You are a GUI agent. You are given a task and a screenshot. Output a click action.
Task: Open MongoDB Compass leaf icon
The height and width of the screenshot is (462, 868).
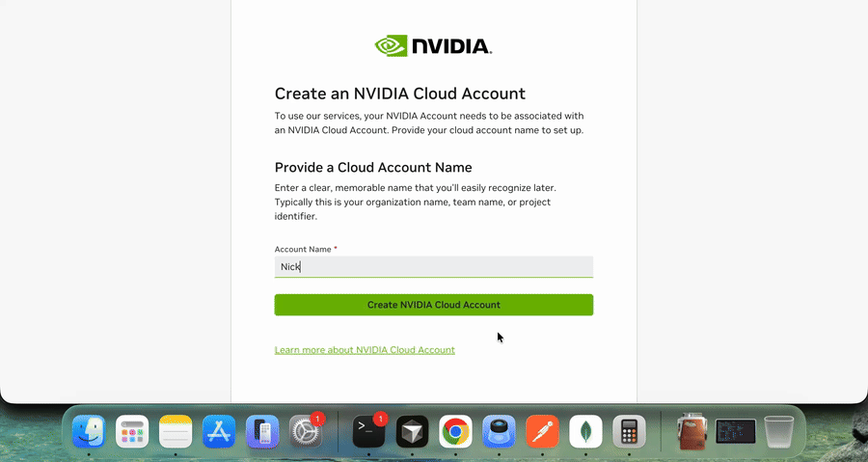click(585, 431)
